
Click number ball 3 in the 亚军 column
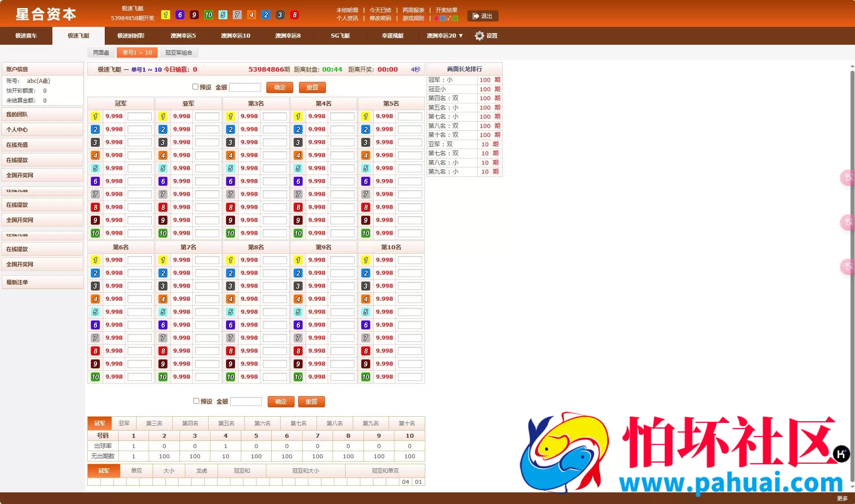[162, 142]
